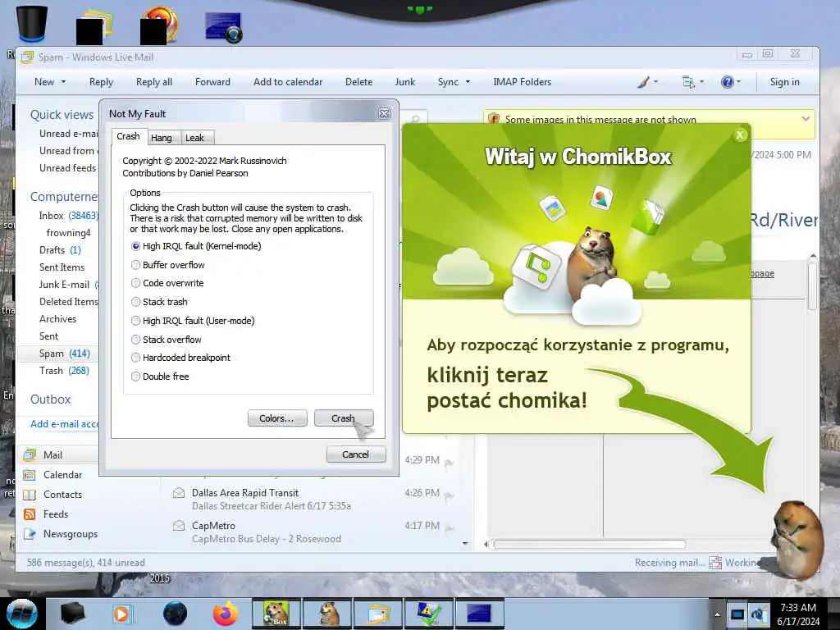Switch to Windows Live Mail taskbar button
Screen dimensions: 840x630
point(378,614)
